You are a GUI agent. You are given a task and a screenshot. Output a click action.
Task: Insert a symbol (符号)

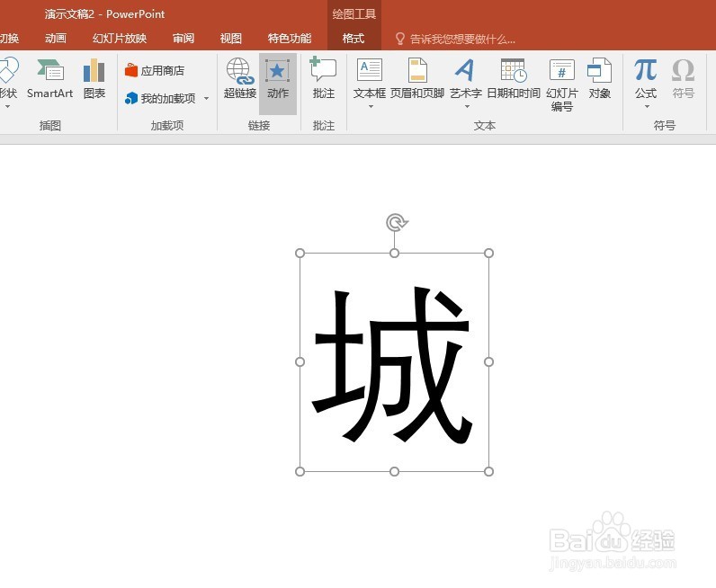pyautogui.click(x=683, y=78)
